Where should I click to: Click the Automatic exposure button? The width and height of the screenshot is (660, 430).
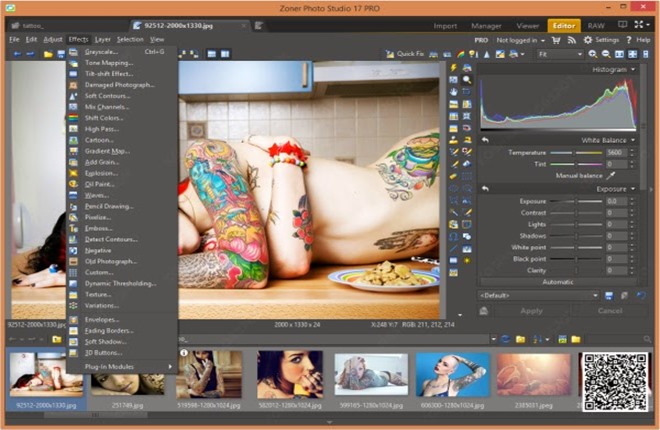click(x=558, y=282)
